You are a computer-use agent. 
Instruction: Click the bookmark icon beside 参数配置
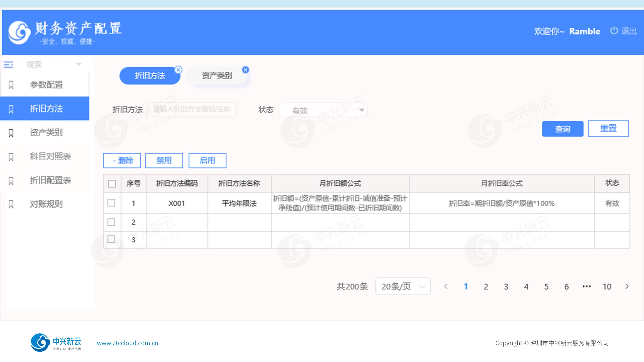tap(11, 85)
